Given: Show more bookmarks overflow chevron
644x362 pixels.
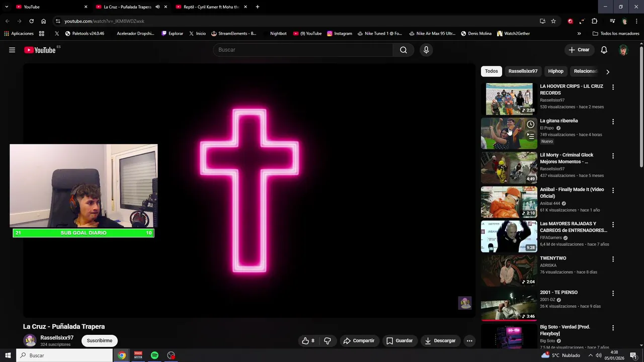Looking at the screenshot, I should click(579, 34).
